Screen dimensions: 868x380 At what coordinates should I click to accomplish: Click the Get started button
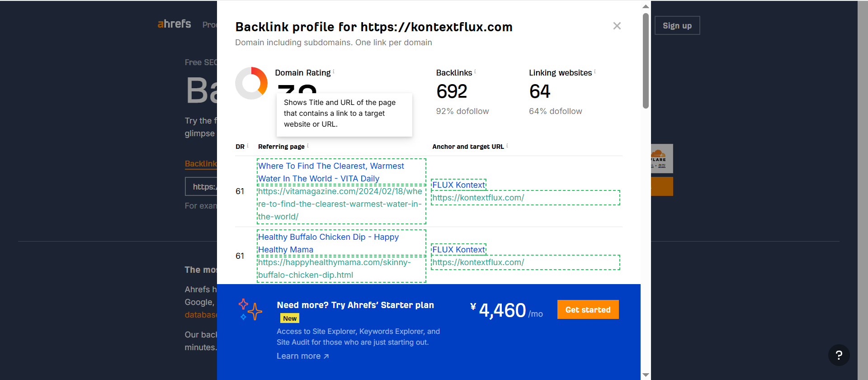coord(588,310)
